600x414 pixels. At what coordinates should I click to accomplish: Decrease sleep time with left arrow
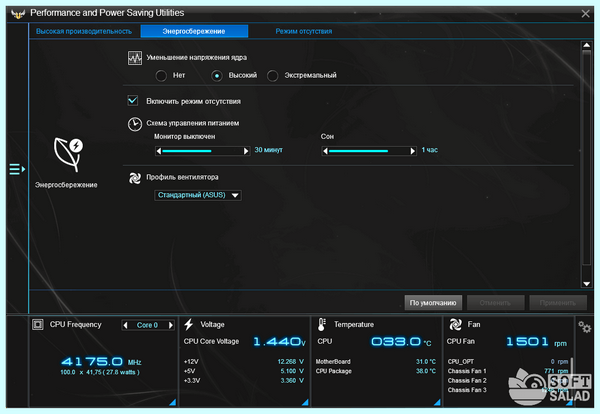point(325,151)
